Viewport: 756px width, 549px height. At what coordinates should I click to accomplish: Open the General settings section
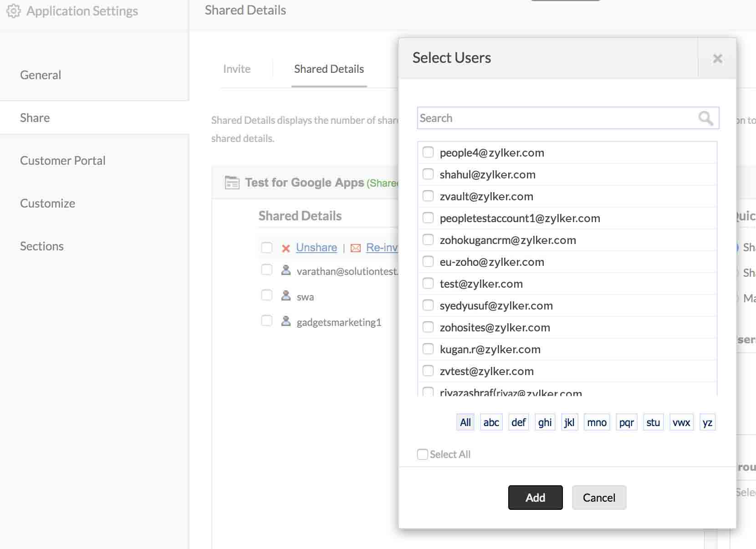tap(41, 75)
